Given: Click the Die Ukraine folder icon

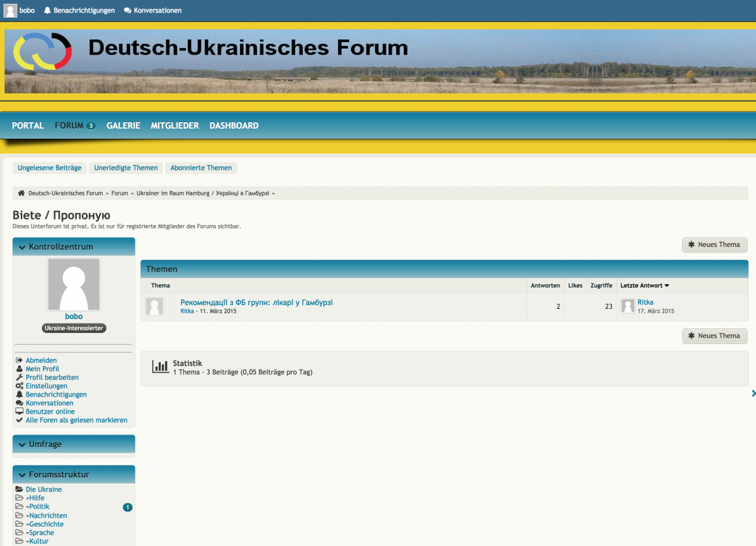Looking at the screenshot, I should coord(20,489).
